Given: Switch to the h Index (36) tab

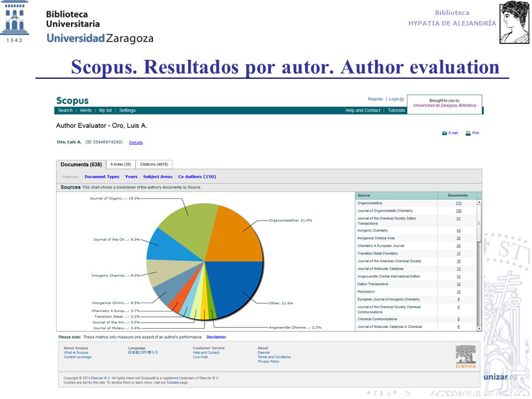Looking at the screenshot, I should click(121, 164).
